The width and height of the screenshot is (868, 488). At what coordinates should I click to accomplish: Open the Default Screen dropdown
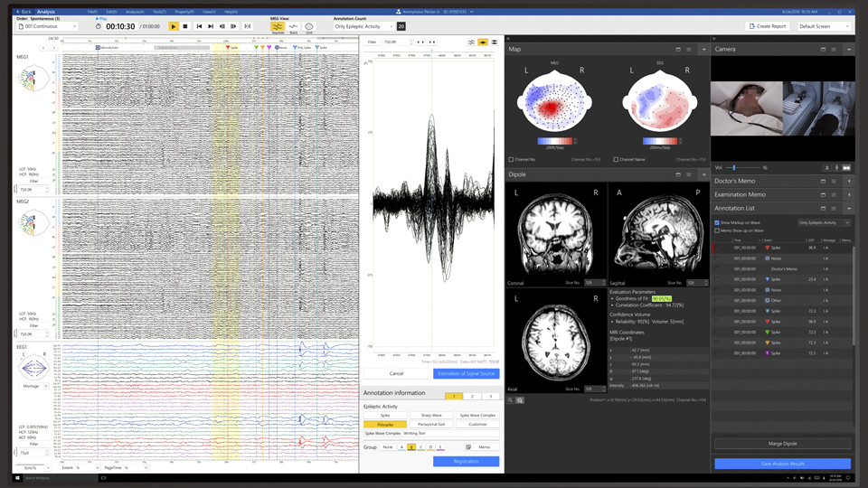[825, 26]
